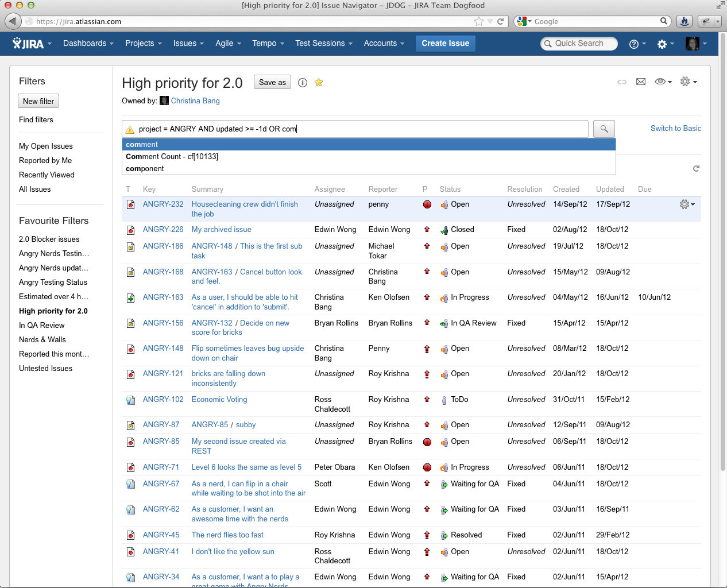The height and width of the screenshot is (588, 727).
Task: Click the blocker priority icon for ANGRY-71
Action: pyautogui.click(x=427, y=467)
